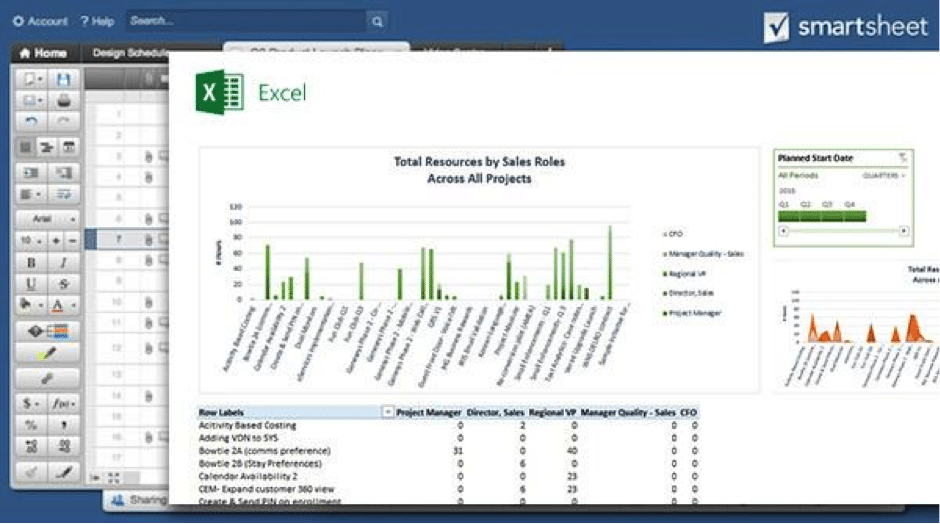The image size is (940, 524).
Task: Apply Italic formatting
Action: (x=63, y=263)
